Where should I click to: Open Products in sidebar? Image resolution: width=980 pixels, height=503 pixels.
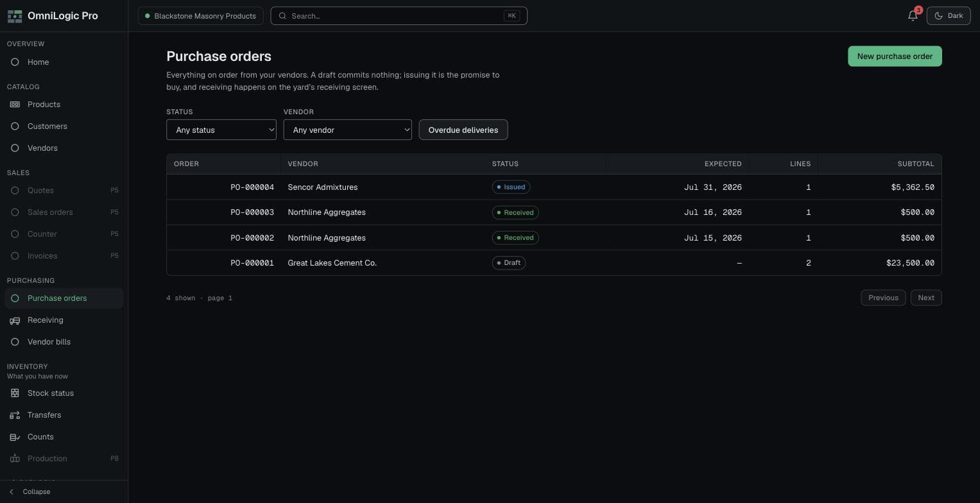point(64,105)
